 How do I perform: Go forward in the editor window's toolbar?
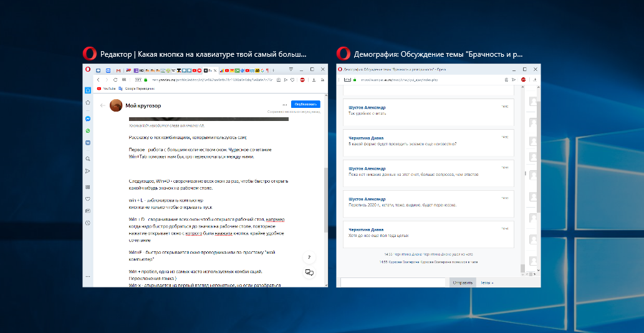(x=107, y=80)
